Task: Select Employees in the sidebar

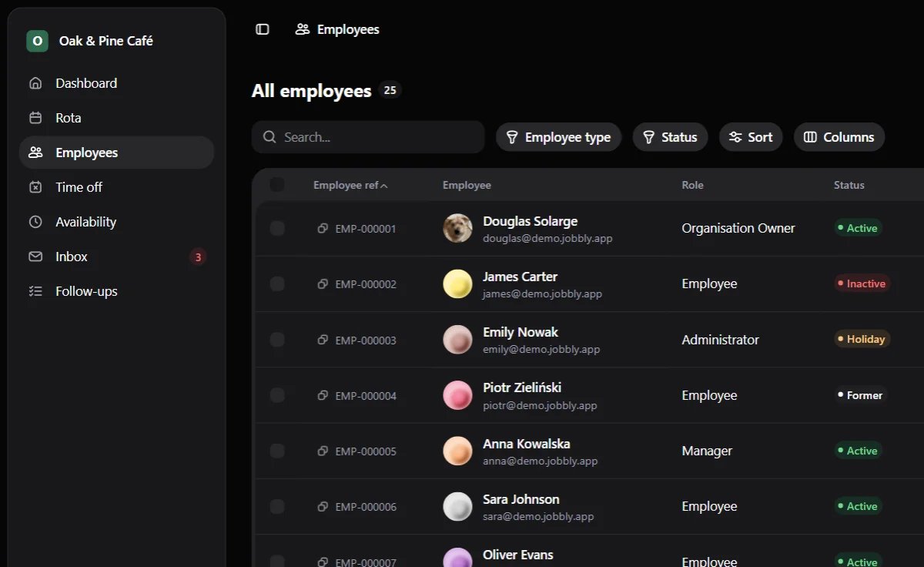Action: point(116,153)
